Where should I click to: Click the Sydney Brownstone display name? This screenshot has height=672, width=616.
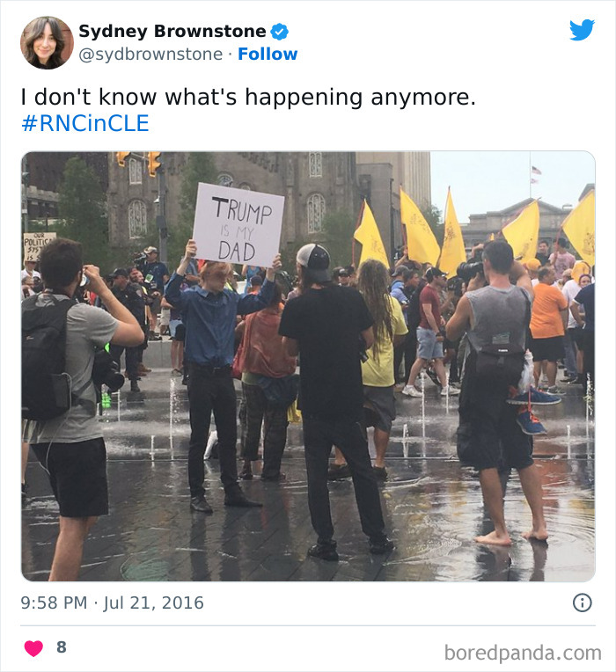(172, 32)
